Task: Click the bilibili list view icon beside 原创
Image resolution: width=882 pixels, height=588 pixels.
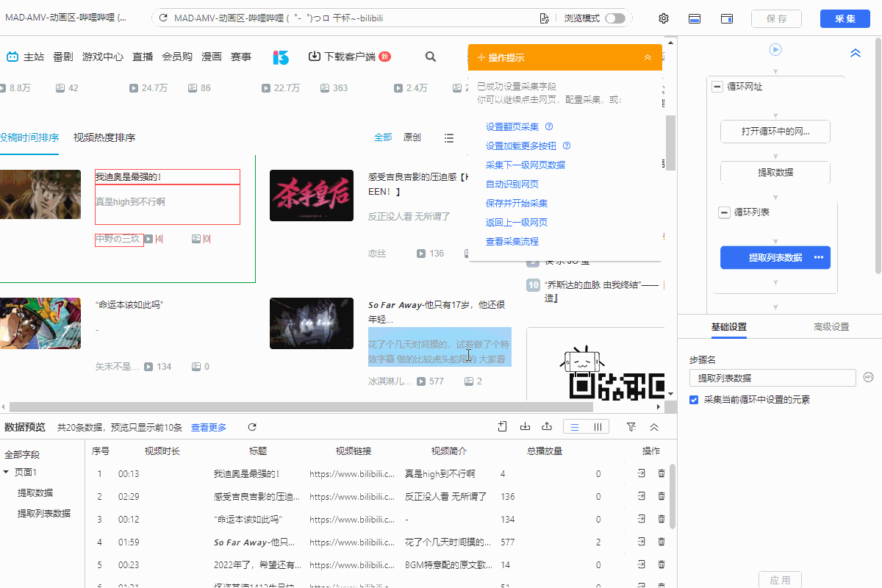Action: point(449,137)
